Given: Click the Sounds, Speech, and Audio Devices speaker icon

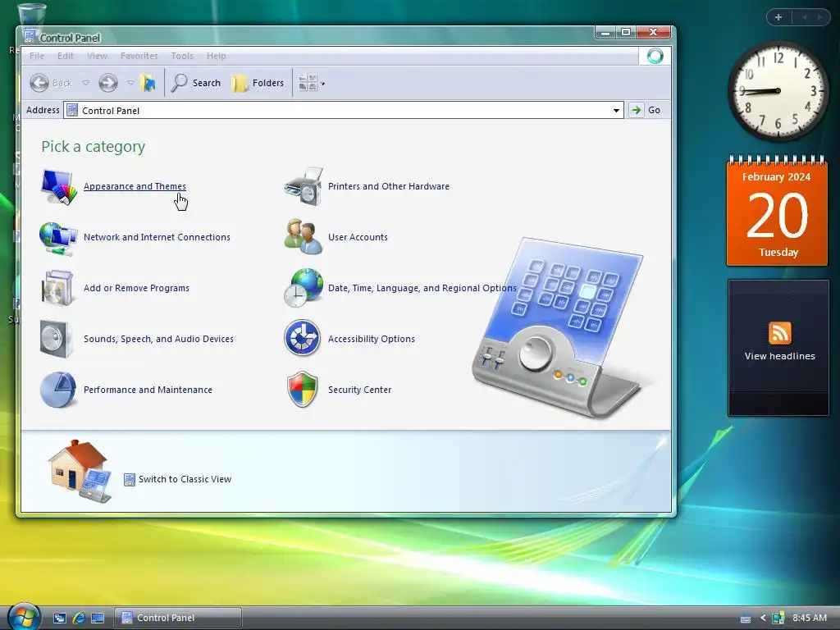Looking at the screenshot, I should tap(56, 339).
